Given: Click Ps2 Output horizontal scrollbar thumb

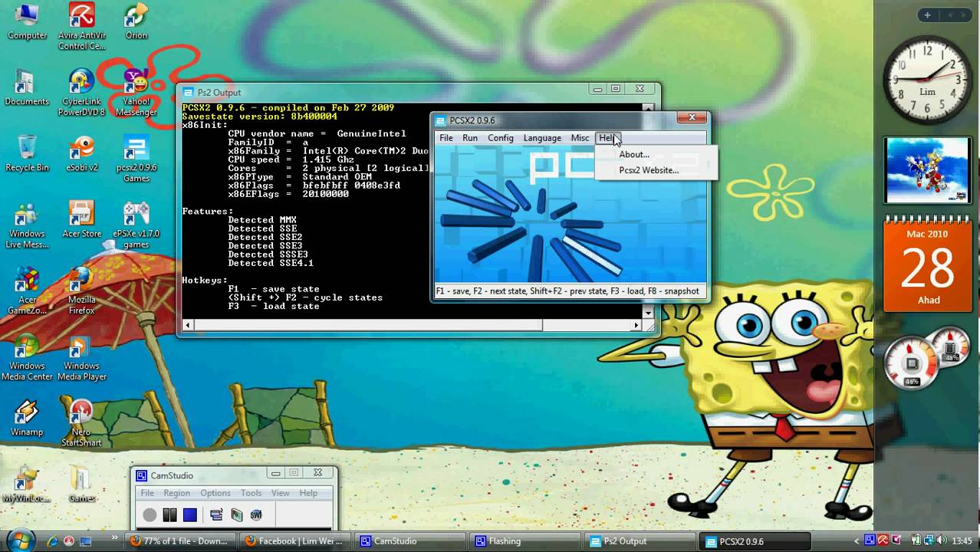Looking at the screenshot, I should pyautogui.click(x=368, y=325).
